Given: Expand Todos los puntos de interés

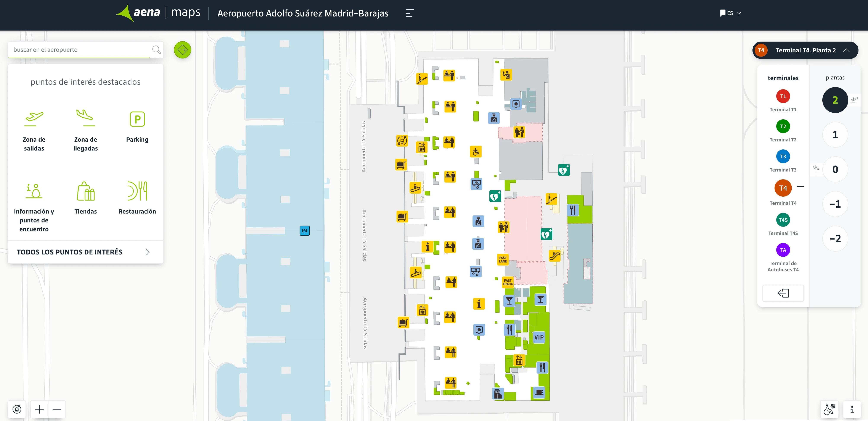Looking at the screenshot, I should 86,252.
